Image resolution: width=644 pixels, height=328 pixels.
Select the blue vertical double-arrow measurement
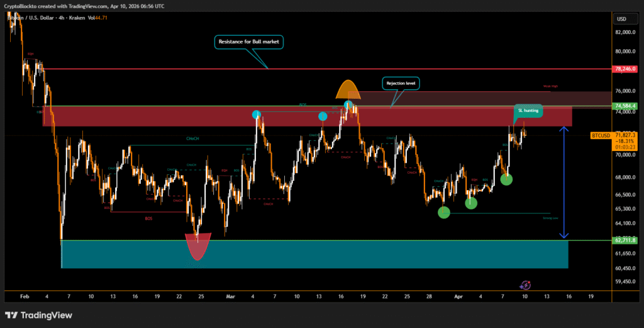(565, 181)
